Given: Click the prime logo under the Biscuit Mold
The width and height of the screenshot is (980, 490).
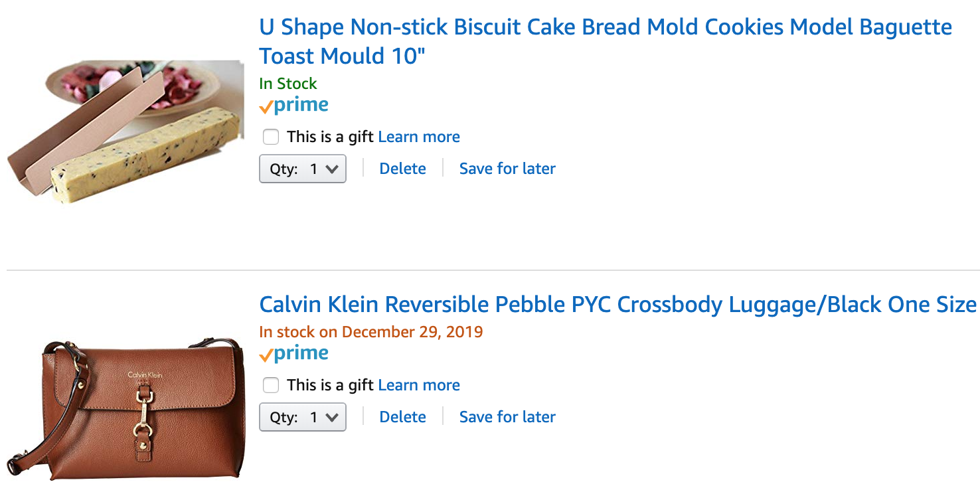Looking at the screenshot, I should pos(293,106).
